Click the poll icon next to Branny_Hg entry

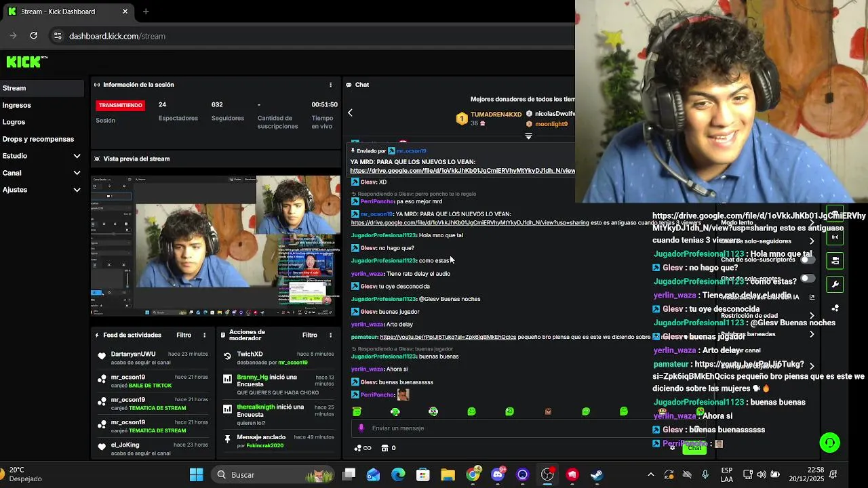(227, 379)
